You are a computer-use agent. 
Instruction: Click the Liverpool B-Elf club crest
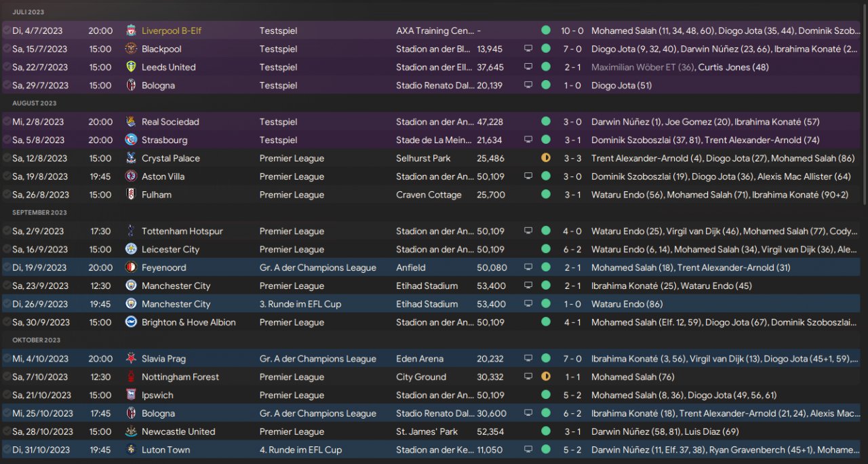pyautogui.click(x=131, y=31)
